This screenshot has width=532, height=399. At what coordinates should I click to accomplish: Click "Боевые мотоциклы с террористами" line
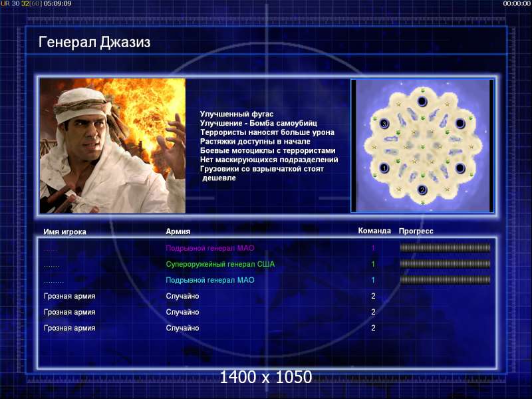pyautogui.click(x=268, y=151)
